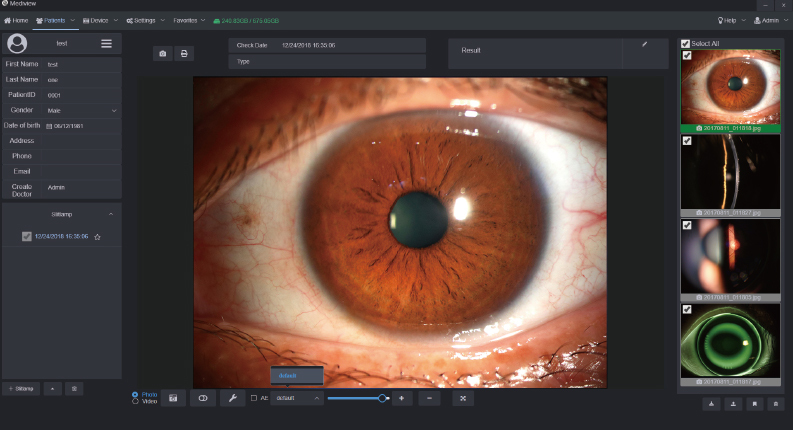
Task: Open the Device menu
Action: point(98,20)
